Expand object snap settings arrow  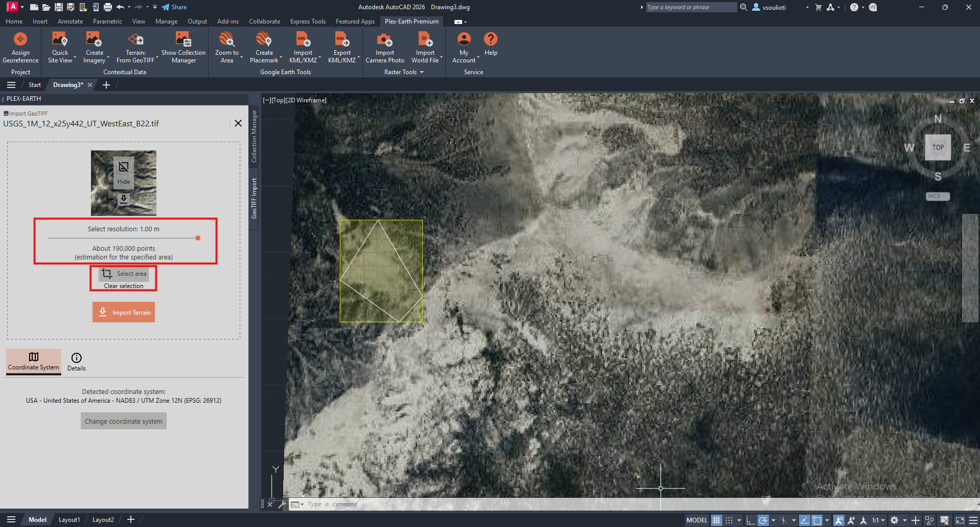(x=827, y=520)
